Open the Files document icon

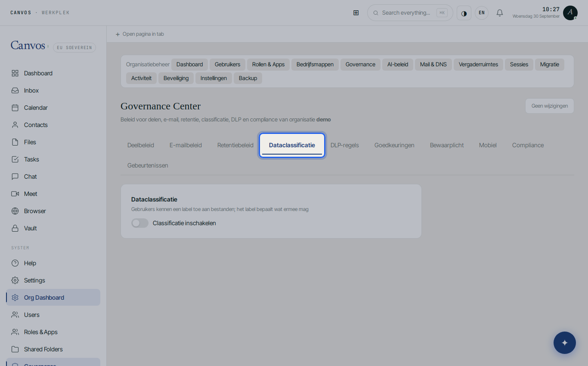coord(15,142)
